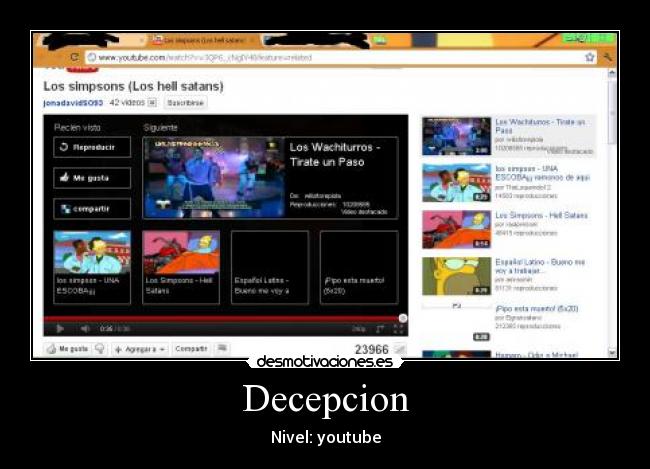
Task: Reload the page with the browser refresh icon
Action: (x=74, y=57)
